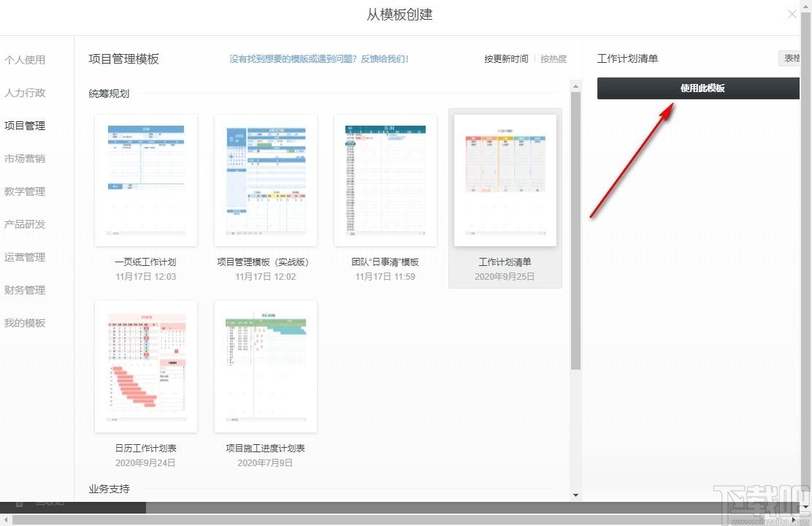The image size is (812, 526).
Task: Open the 项目施工进度计划表 template
Action: [266, 367]
